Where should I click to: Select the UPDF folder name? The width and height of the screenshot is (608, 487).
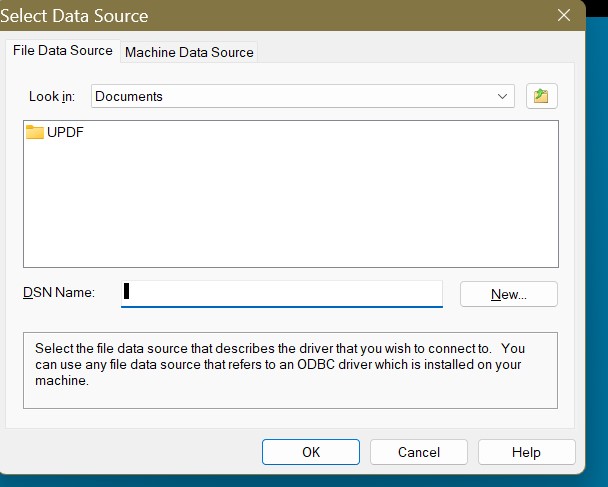pyautogui.click(x=65, y=132)
